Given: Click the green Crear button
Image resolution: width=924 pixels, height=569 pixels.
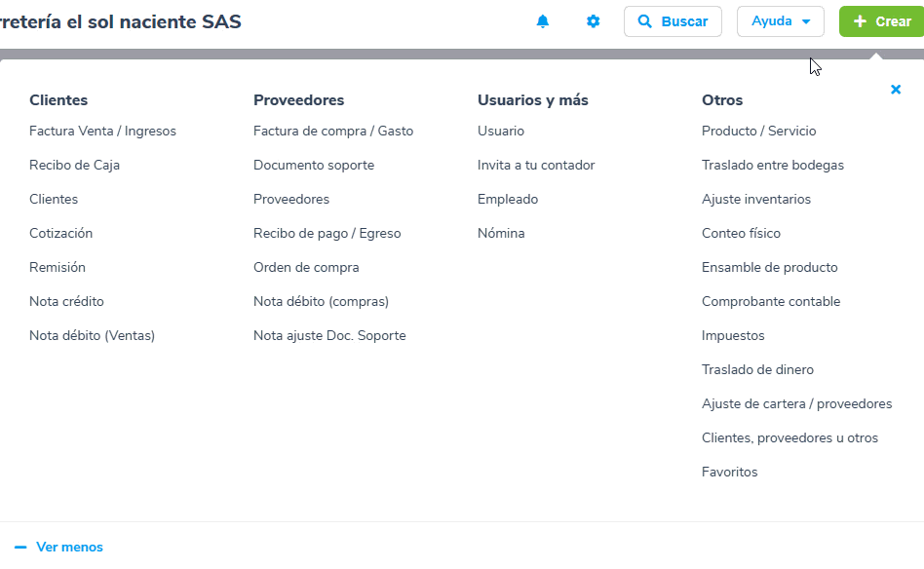Looking at the screenshot, I should click(882, 21).
